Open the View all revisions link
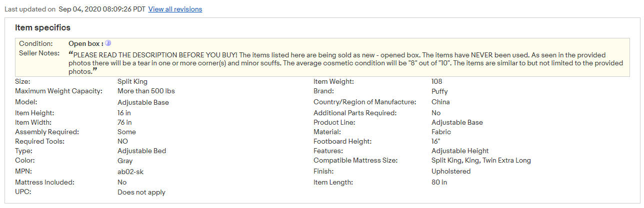The width and height of the screenshot is (644, 208). (x=175, y=9)
